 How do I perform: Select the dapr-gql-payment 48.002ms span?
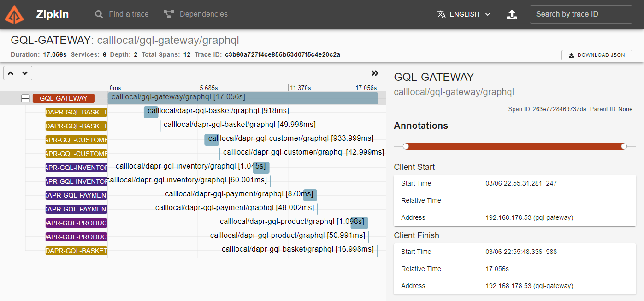(318, 209)
